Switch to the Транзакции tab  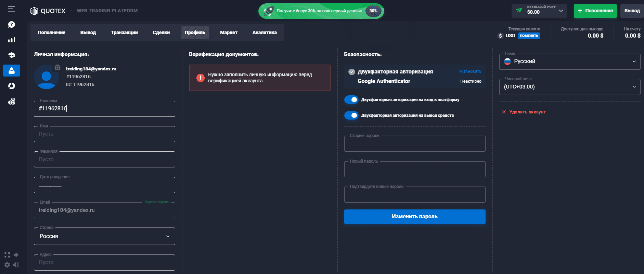(x=124, y=32)
